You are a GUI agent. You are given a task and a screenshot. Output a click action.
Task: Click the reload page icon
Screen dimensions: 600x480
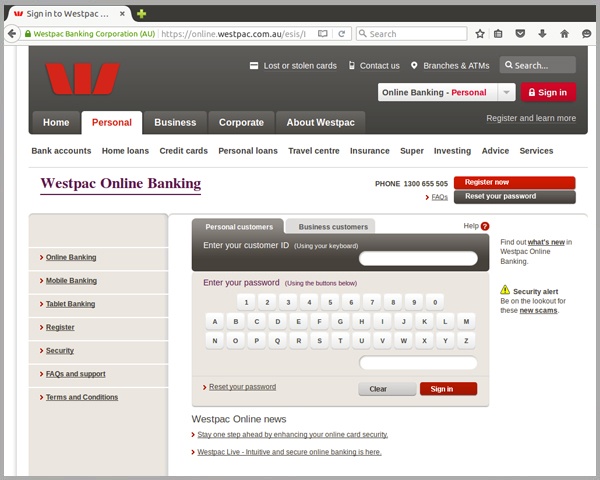pyautogui.click(x=342, y=34)
